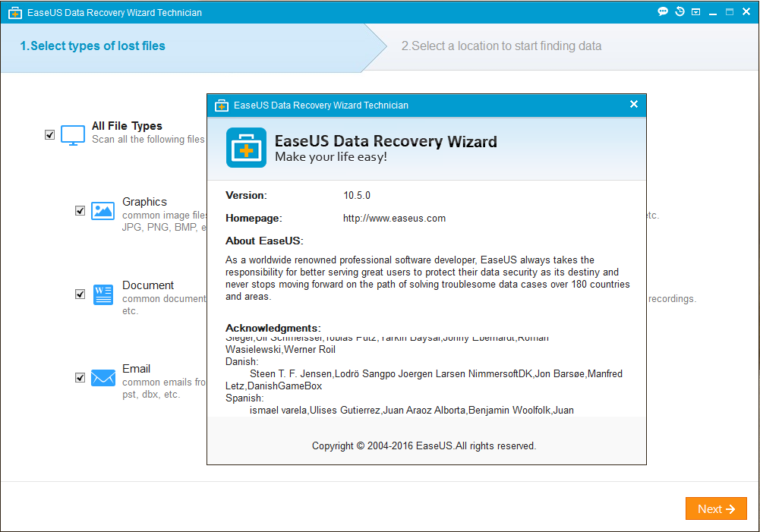Screen dimensions: 760x532
Task: Close the main EaseUS application window
Action: click(x=746, y=11)
